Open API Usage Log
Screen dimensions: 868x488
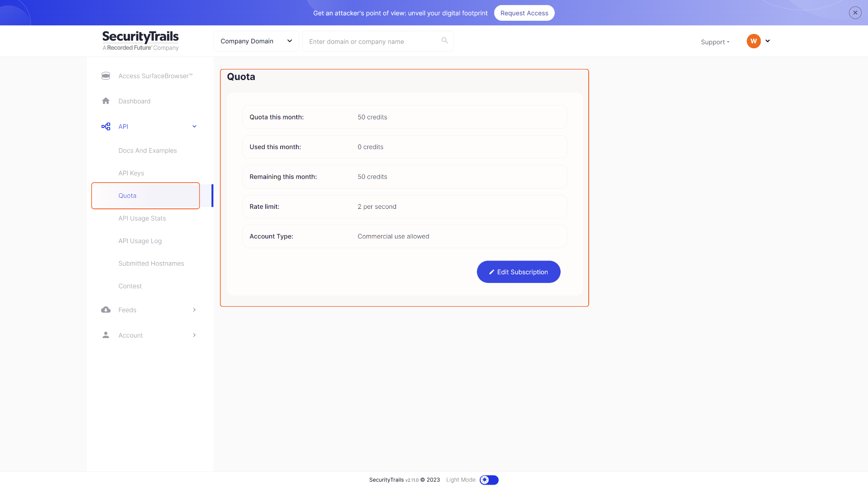pos(140,241)
